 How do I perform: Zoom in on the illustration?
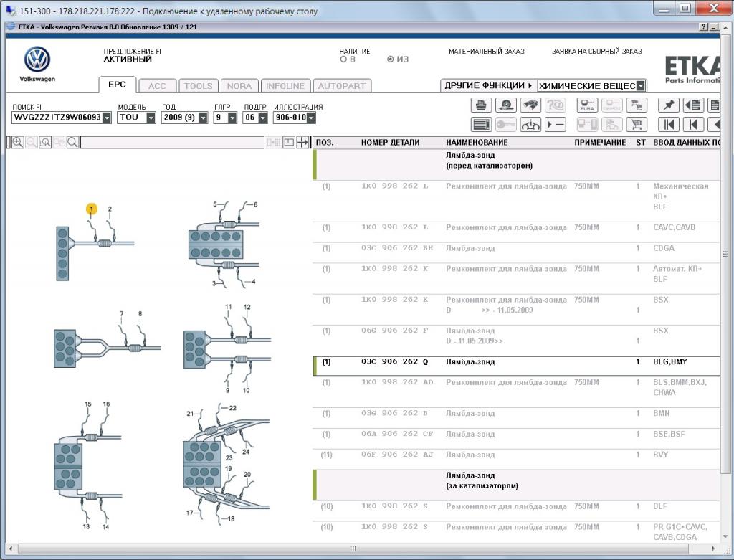coord(18,143)
